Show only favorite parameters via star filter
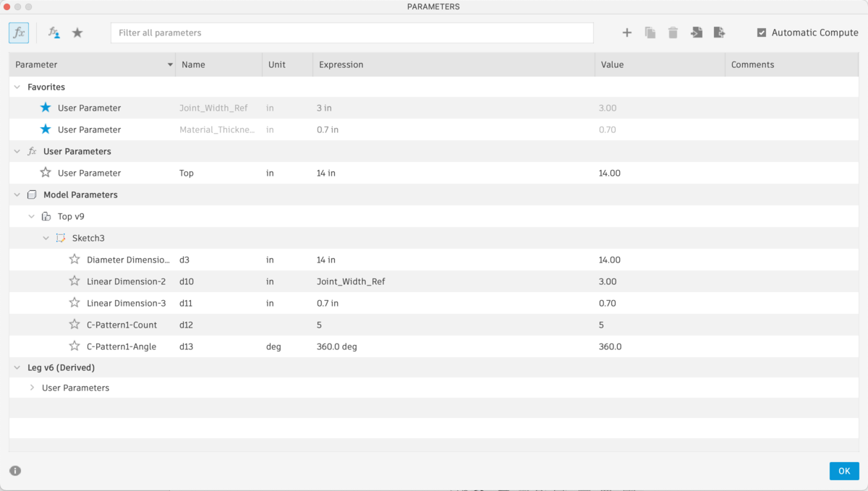The height and width of the screenshot is (491, 868). click(x=77, y=33)
